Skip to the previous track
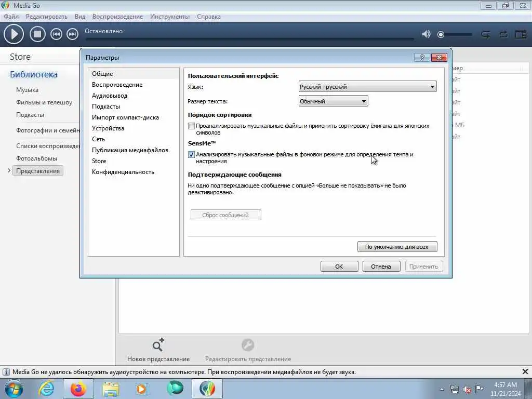The image size is (532, 399). 56,34
